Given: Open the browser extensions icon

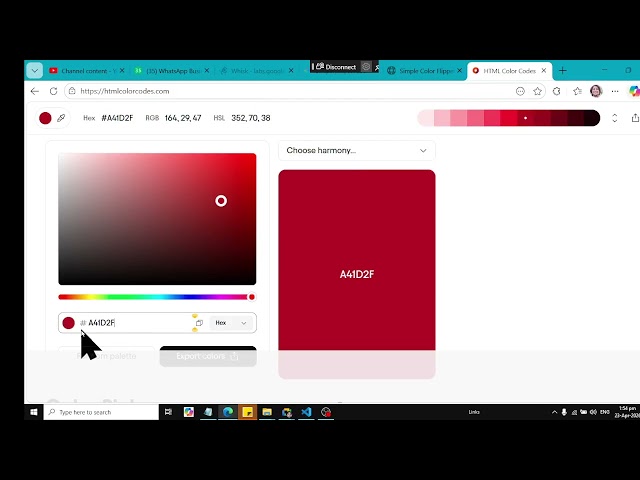Looking at the screenshot, I should pyautogui.click(x=557, y=91).
